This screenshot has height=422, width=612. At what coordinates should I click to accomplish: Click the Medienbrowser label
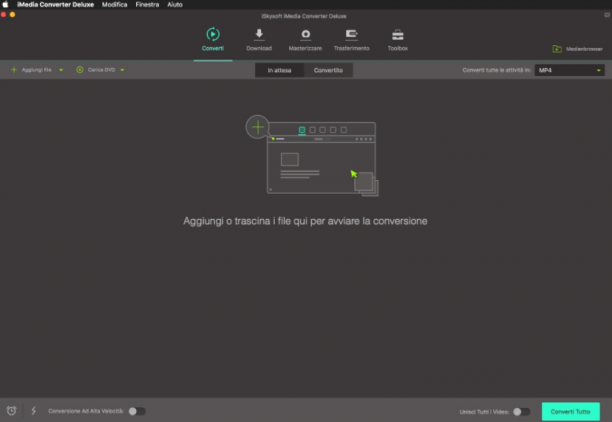584,49
